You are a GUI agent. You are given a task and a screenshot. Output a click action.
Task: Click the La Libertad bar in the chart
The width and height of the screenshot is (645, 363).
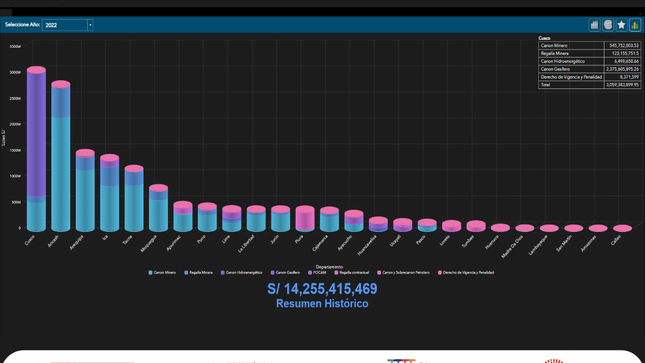(256, 219)
